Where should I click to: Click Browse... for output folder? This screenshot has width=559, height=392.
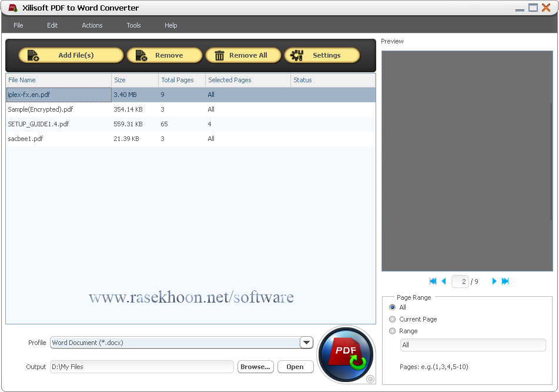click(x=255, y=367)
